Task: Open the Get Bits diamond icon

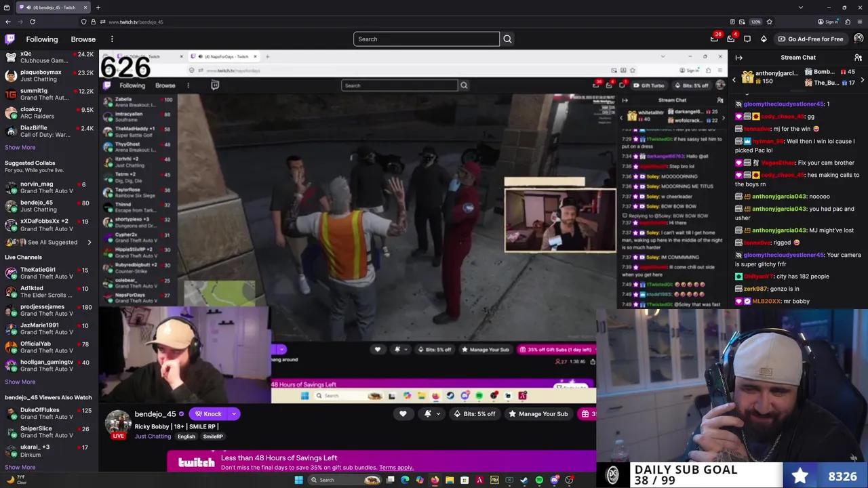Action: coord(764,39)
